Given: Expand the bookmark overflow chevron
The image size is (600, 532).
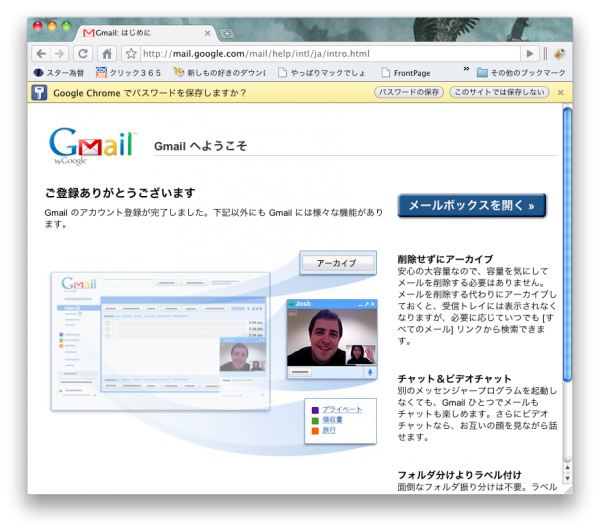Looking at the screenshot, I should click(466, 69).
